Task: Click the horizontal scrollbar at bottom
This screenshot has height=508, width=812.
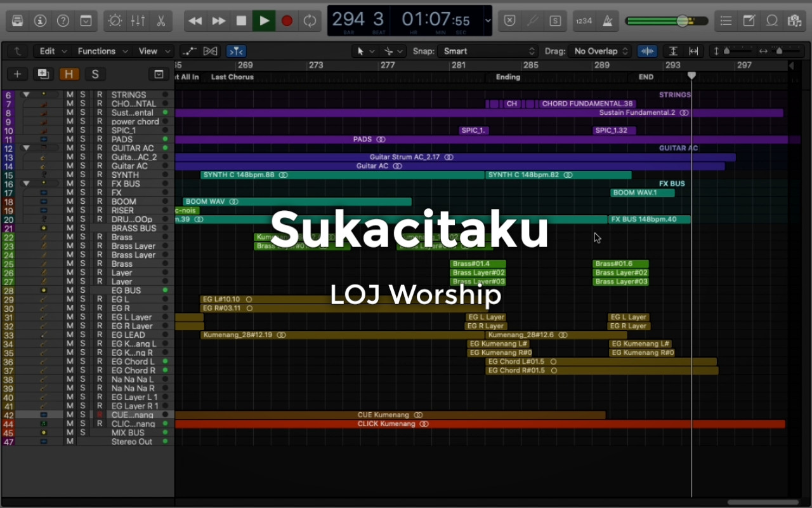Action: 763,502
